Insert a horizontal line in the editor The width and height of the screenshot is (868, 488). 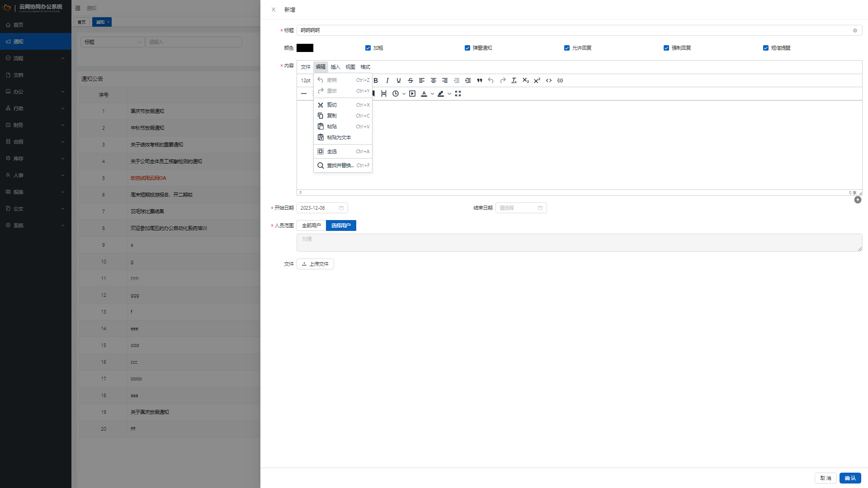pos(304,94)
